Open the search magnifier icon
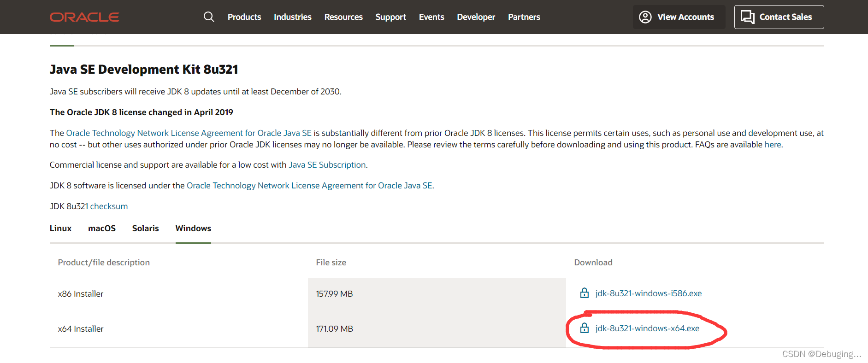This screenshot has width=868, height=363. click(209, 17)
